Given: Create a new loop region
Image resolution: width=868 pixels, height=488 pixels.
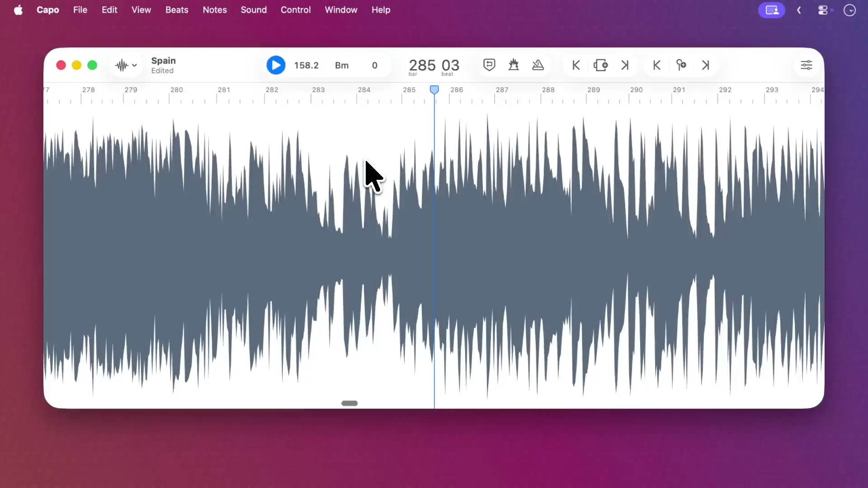Looking at the screenshot, I should tap(600, 65).
